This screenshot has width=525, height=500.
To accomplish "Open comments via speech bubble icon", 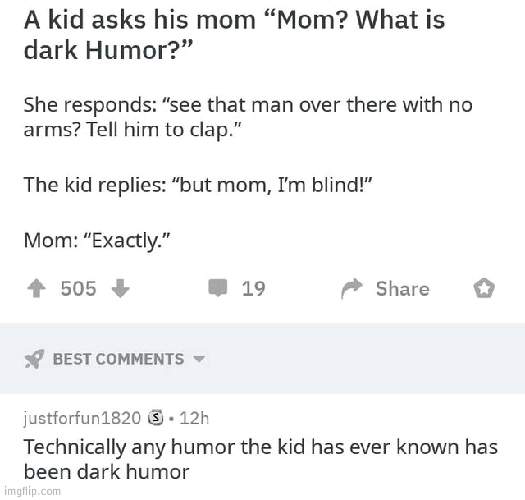I will 218,288.
